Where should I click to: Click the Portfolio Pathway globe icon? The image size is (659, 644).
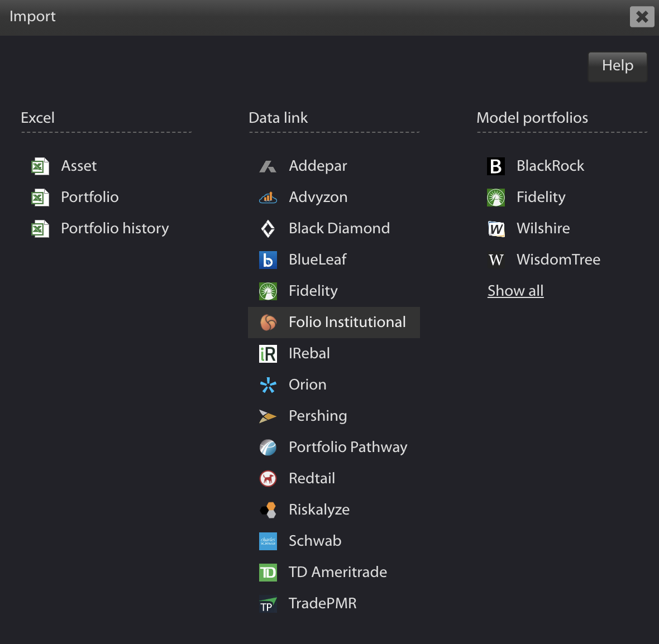coord(268,448)
